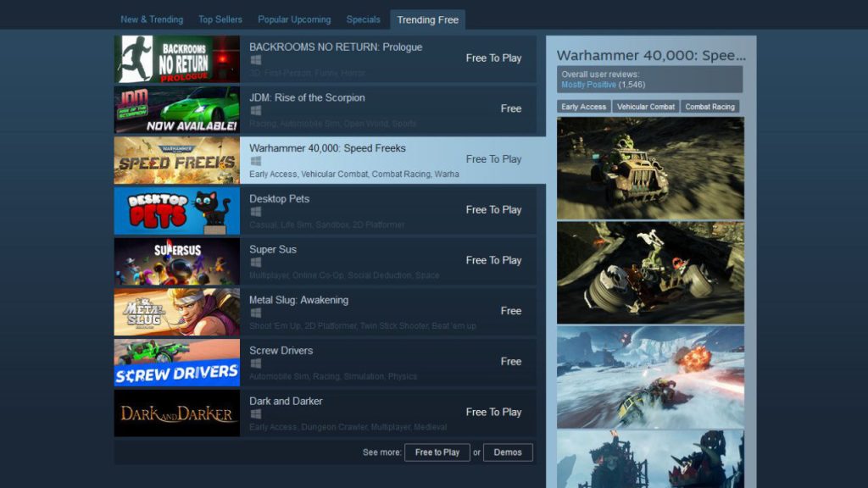Select 'JDM: Rise of the Scorpion' title
The image size is (868, 488).
(307, 97)
